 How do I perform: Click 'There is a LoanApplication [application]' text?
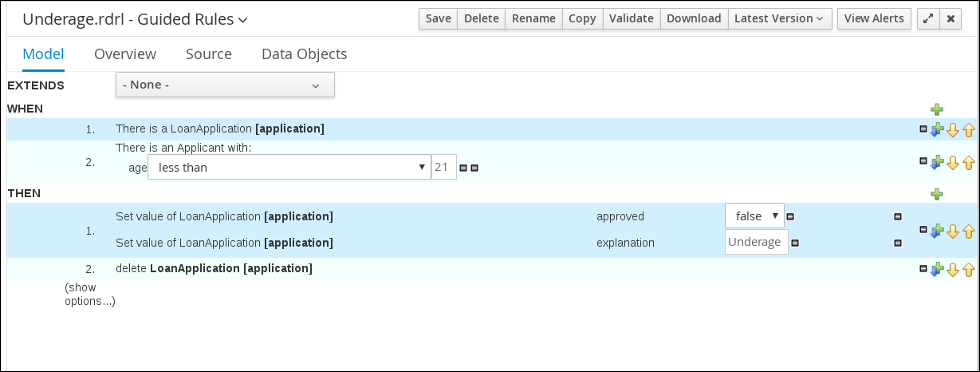tap(220, 129)
